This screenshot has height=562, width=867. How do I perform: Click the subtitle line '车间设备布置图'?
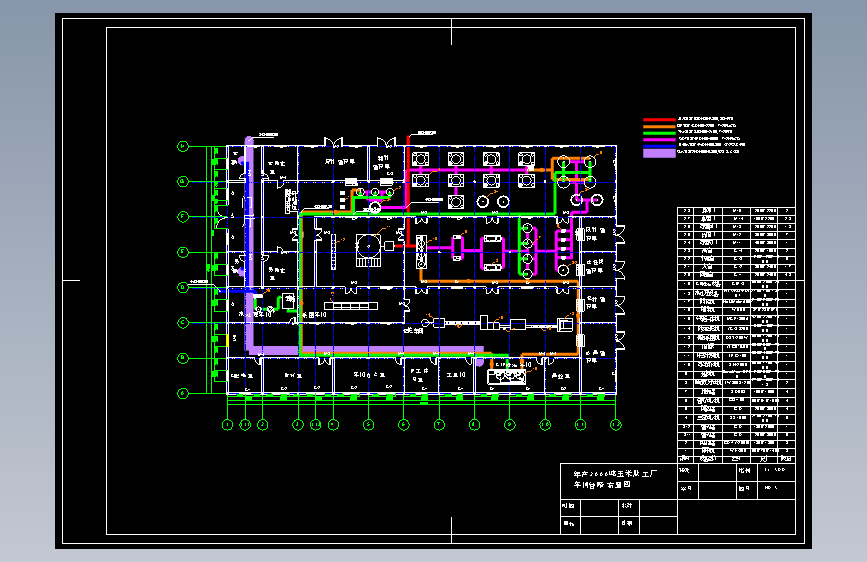click(x=602, y=485)
